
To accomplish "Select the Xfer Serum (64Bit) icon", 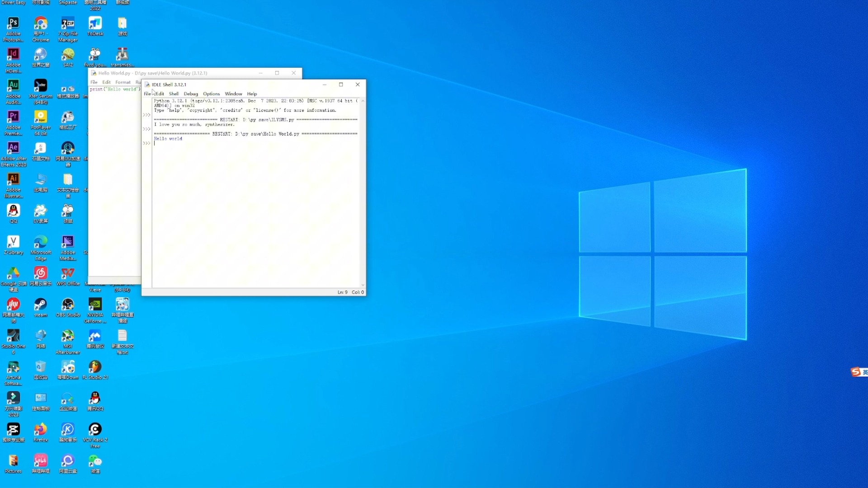I will click(41, 92).
